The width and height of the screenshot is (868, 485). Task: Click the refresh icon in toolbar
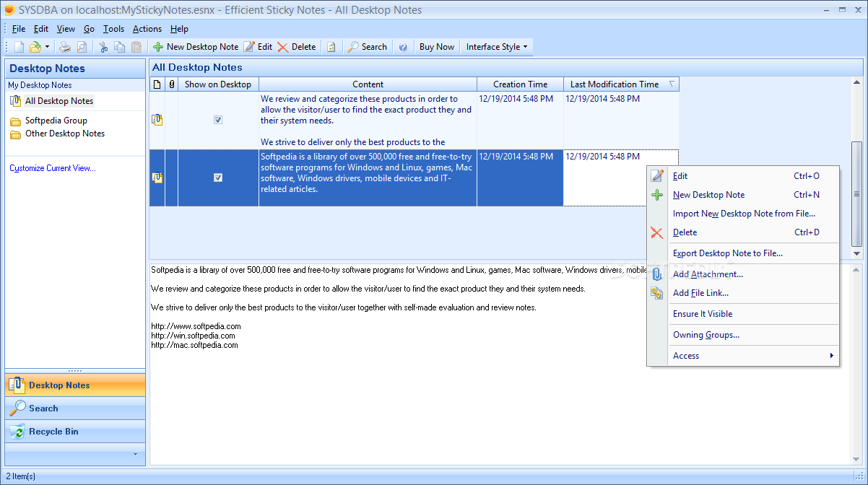[331, 47]
